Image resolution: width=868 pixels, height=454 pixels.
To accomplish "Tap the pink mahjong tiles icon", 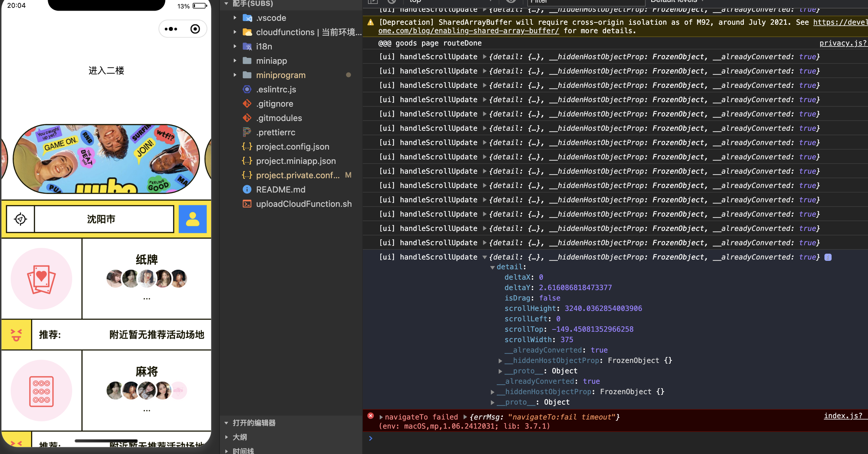I will point(41,391).
